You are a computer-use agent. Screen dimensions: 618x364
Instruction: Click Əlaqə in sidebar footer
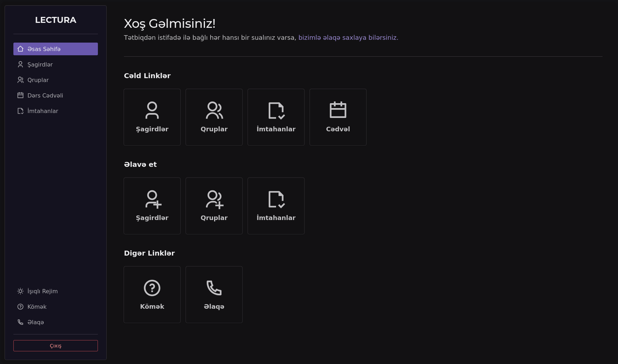[x=36, y=322]
